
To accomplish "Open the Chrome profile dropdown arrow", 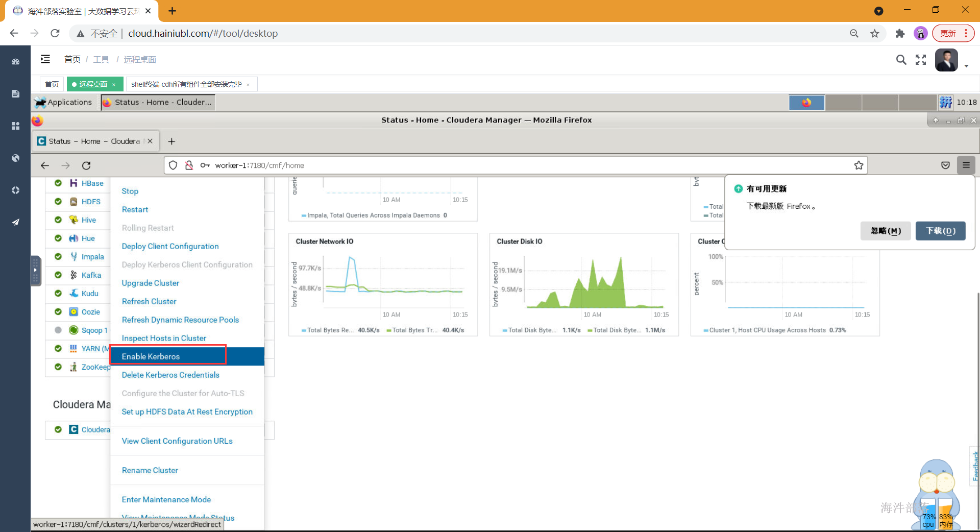I will (878, 11).
